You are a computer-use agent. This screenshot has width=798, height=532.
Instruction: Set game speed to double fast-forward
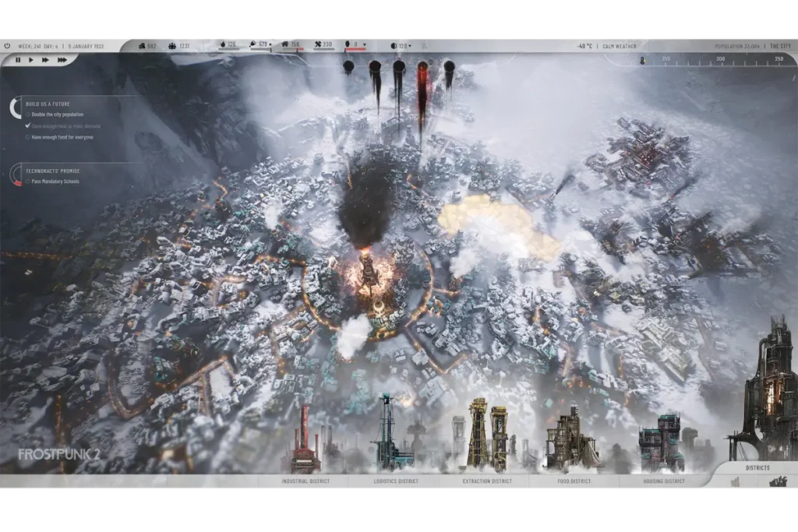pyautogui.click(x=45, y=60)
